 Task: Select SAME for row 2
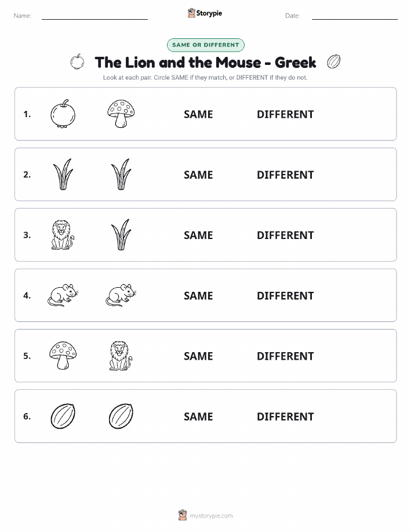tap(198, 175)
